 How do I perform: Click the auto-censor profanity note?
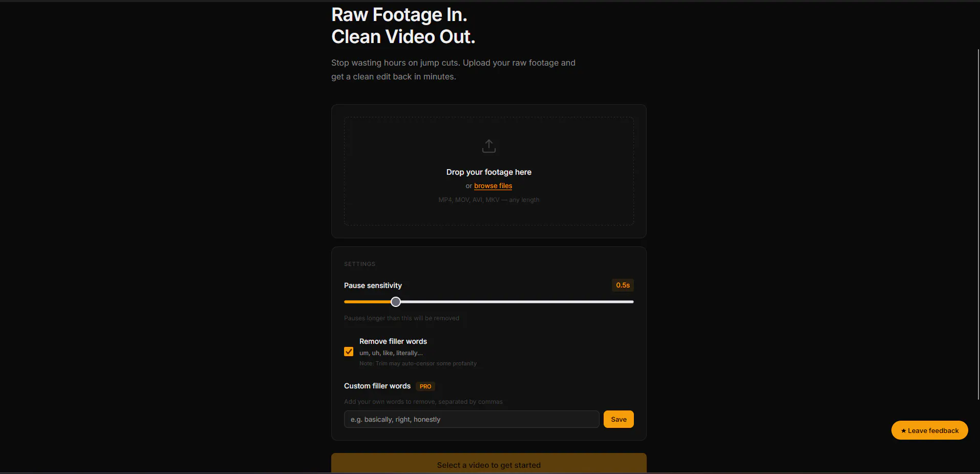click(x=418, y=363)
